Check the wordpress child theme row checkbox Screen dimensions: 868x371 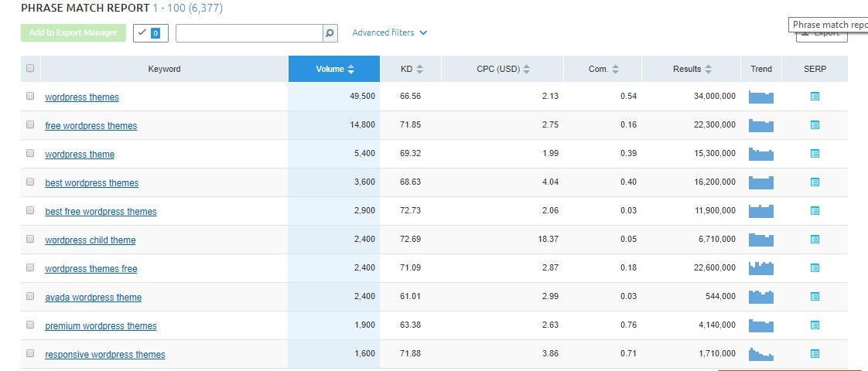[x=30, y=239]
